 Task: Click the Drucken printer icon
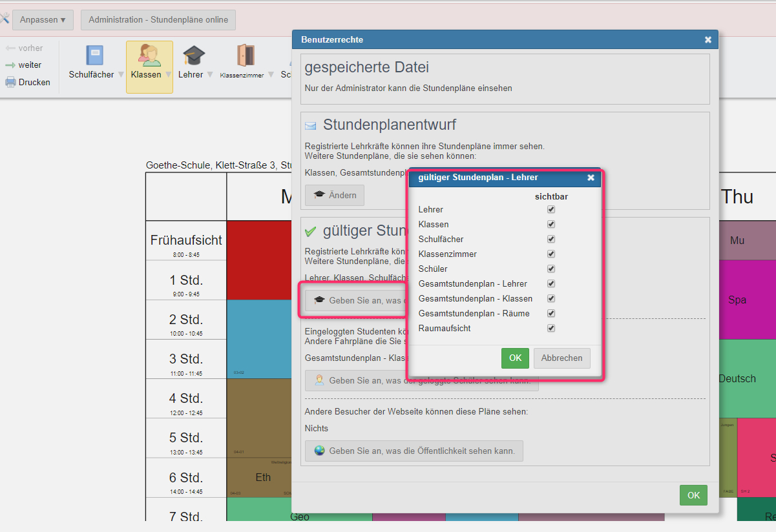[10, 82]
